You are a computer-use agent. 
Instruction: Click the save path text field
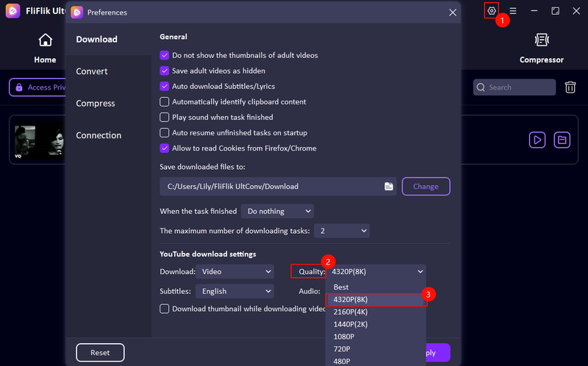[x=278, y=187]
